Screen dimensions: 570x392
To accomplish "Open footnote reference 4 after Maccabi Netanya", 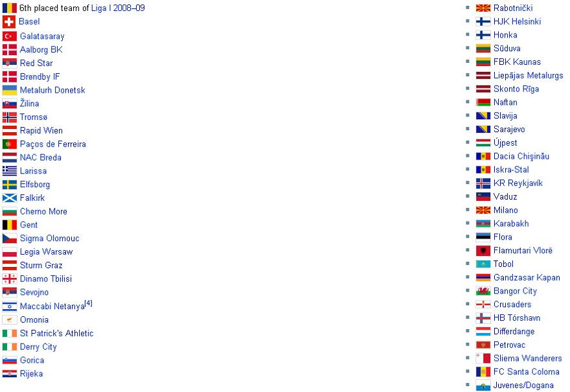I will click(88, 303).
